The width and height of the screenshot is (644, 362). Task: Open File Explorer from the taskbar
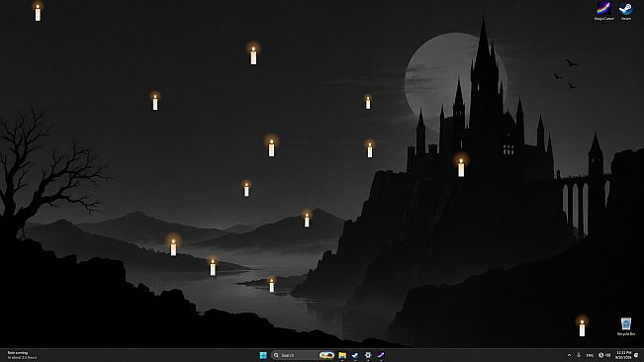(x=342, y=355)
